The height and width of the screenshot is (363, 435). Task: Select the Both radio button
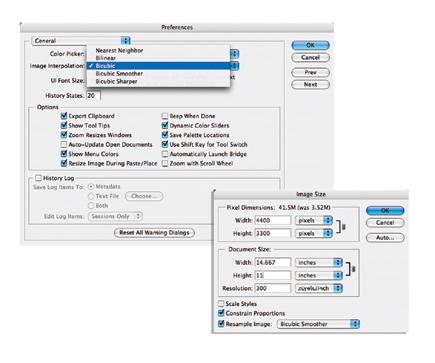coord(91,206)
